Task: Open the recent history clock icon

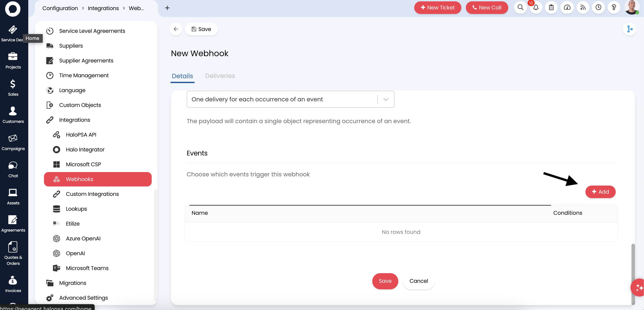Action: point(598,7)
